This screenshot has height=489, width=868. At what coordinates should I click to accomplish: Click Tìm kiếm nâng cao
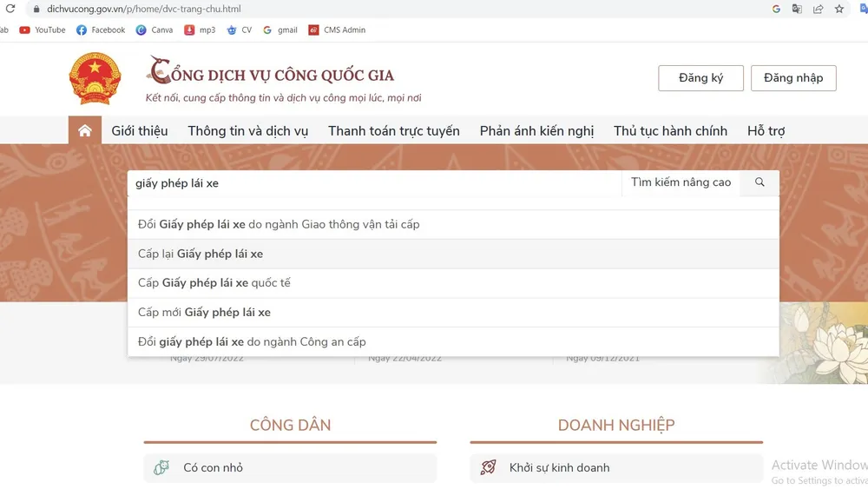pos(681,182)
